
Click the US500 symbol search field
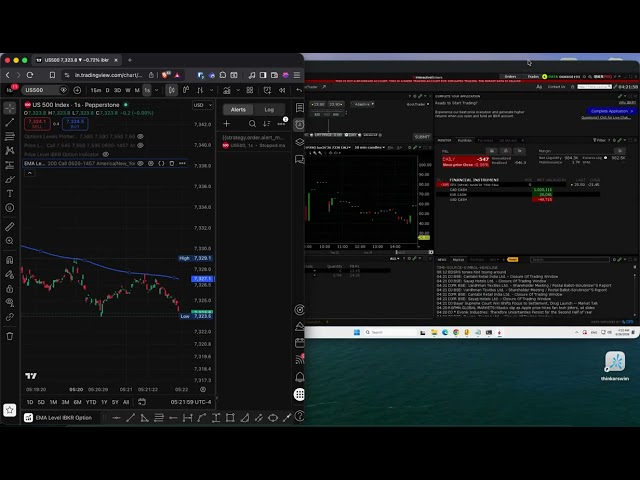(44, 90)
